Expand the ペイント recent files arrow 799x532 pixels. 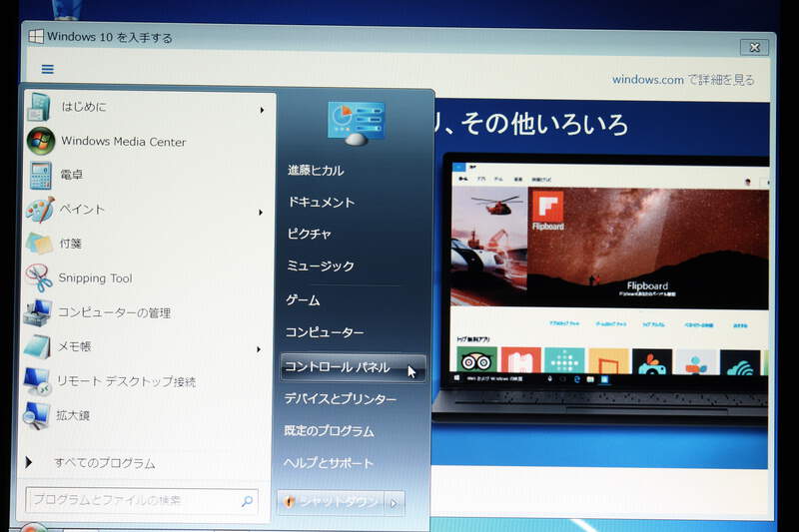tap(261, 212)
